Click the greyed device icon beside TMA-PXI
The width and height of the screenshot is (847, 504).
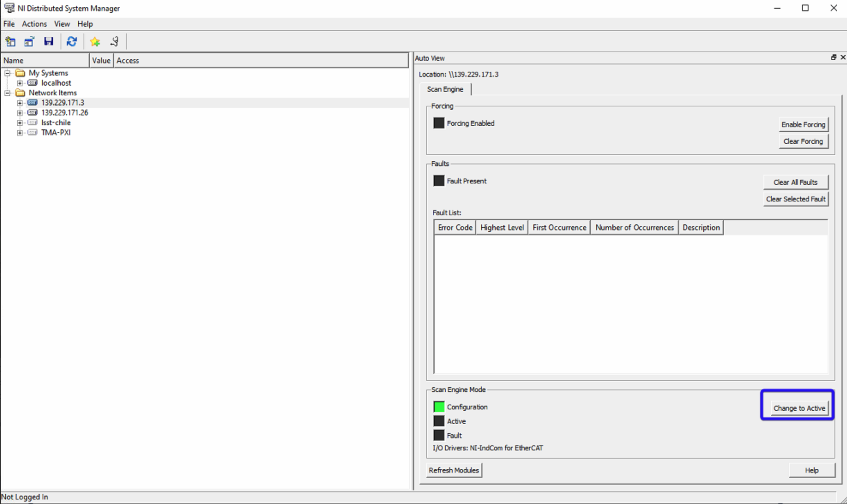32,132
